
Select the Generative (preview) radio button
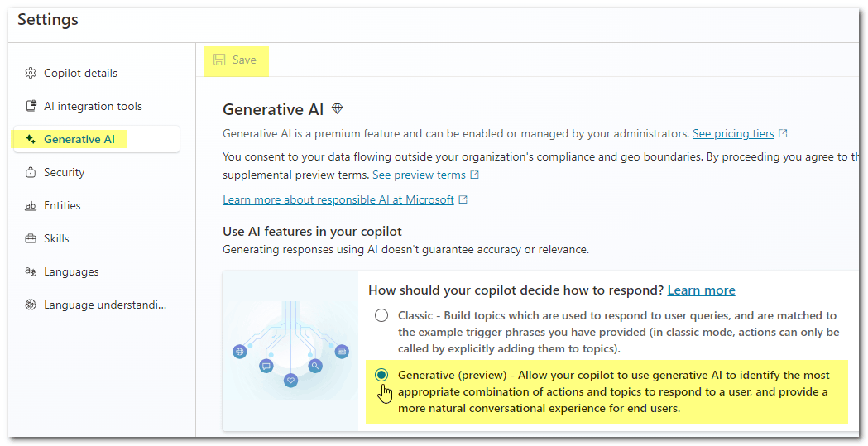381,375
